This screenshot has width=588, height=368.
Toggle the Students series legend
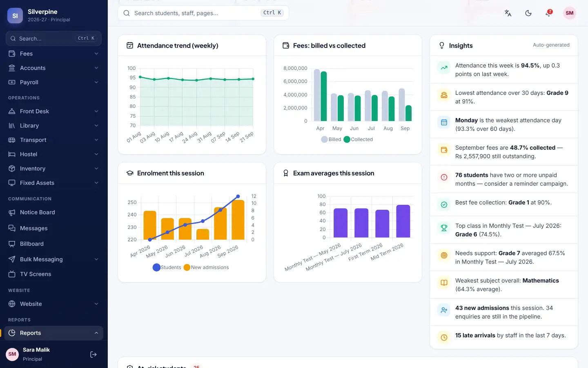pyautogui.click(x=167, y=267)
